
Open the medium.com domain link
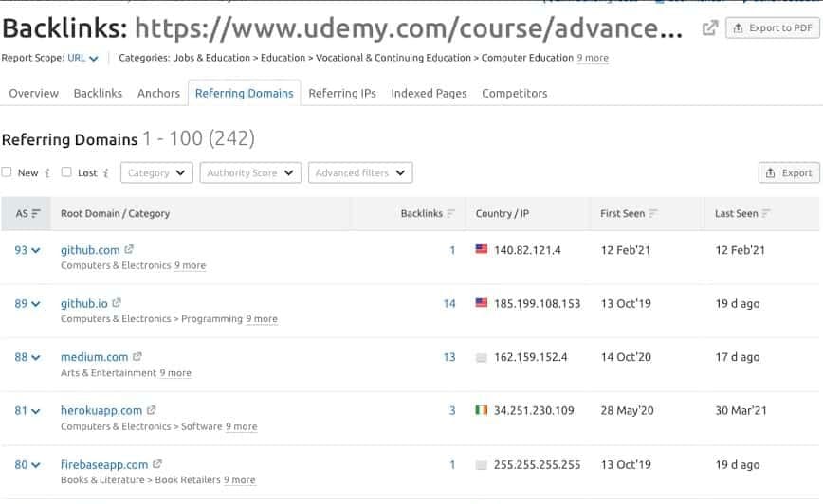coord(95,357)
